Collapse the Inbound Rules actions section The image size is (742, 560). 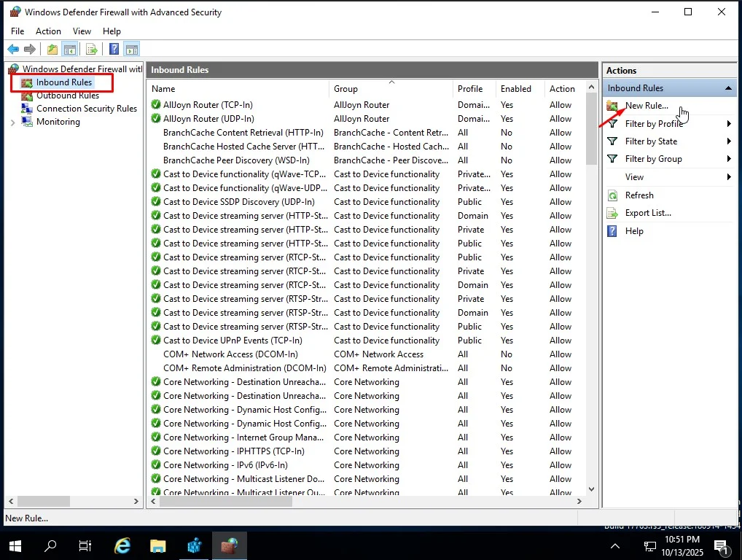tap(728, 87)
